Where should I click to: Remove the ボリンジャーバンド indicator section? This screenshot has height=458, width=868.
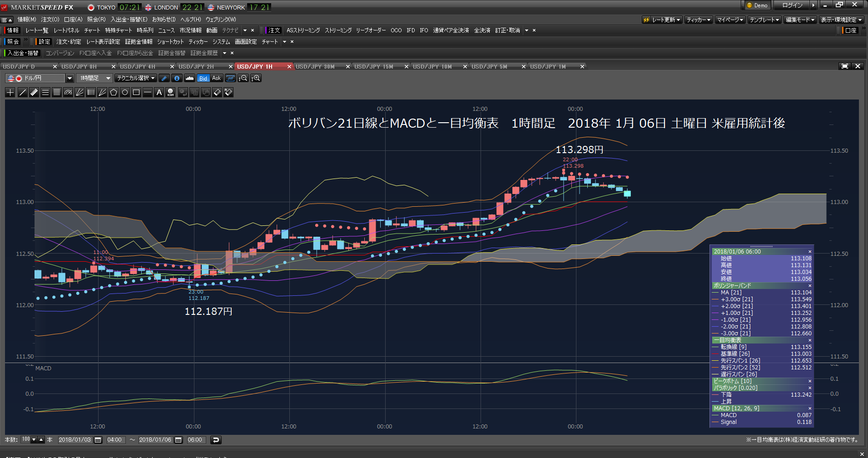point(809,286)
